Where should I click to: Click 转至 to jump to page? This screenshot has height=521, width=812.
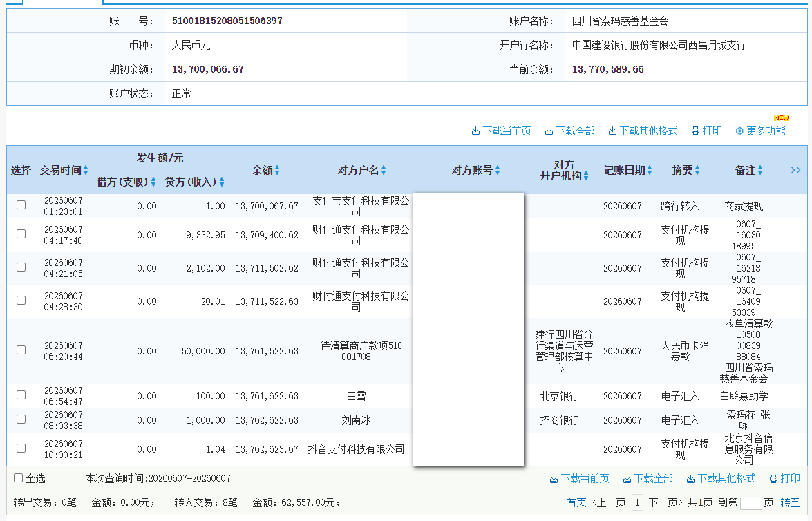coord(791,502)
